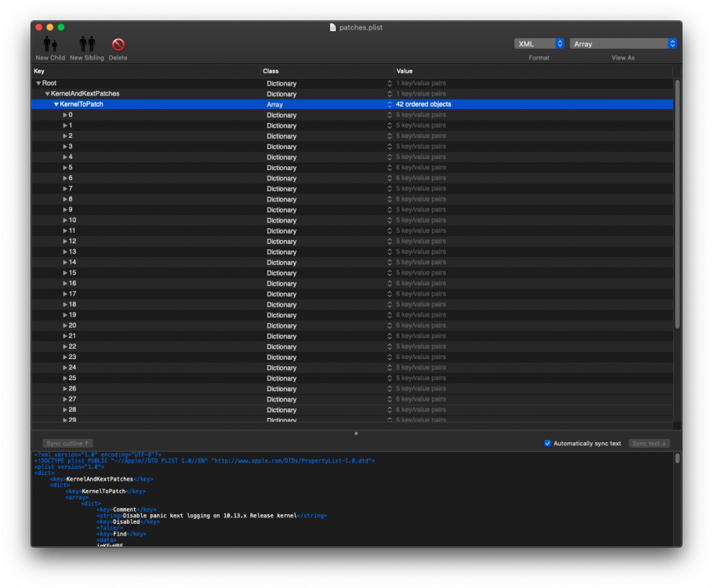Select the '42 ordered objects' value
This screenshot has height=588, width=713.
coord(424,104)
